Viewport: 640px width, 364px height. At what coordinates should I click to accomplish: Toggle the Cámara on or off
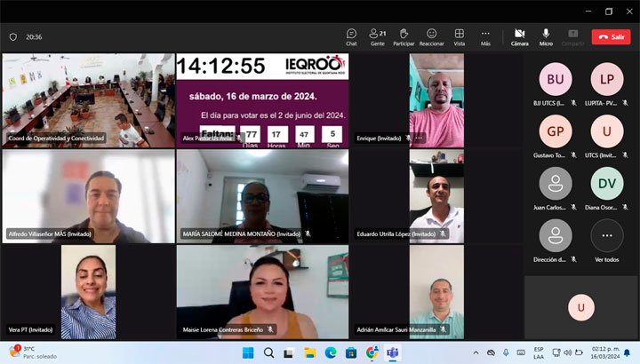pos(520,37)
